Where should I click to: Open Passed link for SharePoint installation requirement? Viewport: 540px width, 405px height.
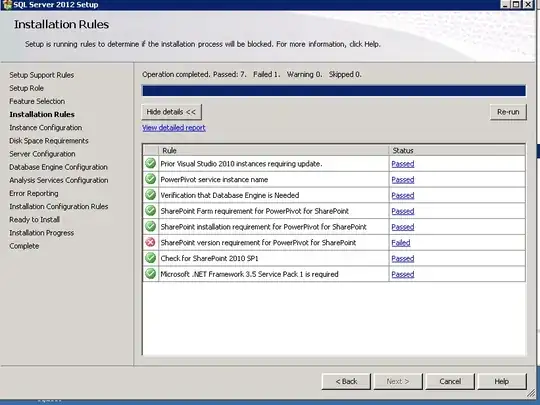pos(403,227)
